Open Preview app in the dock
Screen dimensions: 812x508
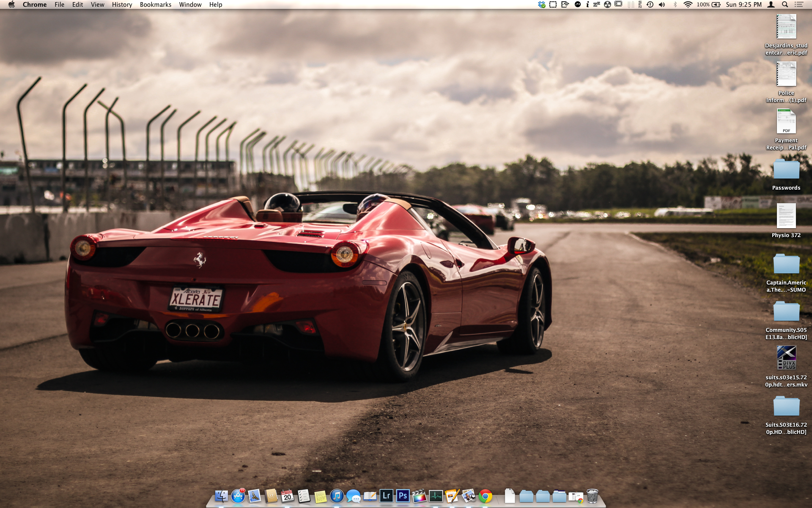469,496
